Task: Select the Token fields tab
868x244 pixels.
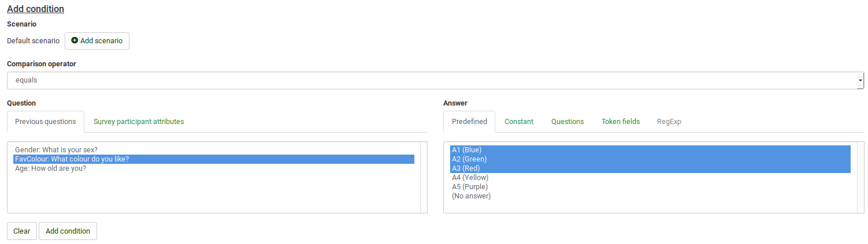Action: coord(621,122)
